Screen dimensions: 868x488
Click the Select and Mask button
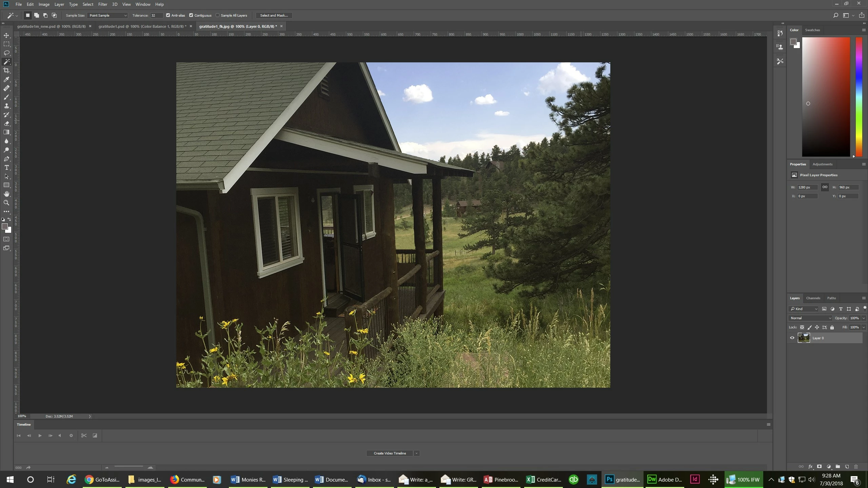point(274,15)
